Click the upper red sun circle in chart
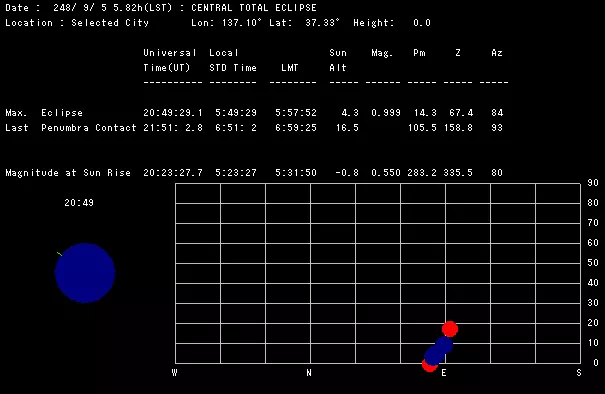This screenshot has height=394, width=605. pyautogui.click(x=450, y=329)
